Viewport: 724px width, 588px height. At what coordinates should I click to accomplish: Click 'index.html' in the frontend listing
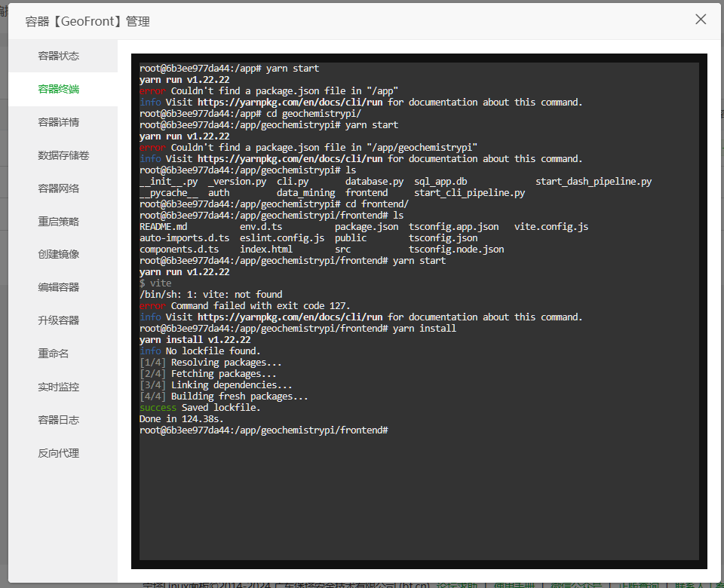(266, 250)
